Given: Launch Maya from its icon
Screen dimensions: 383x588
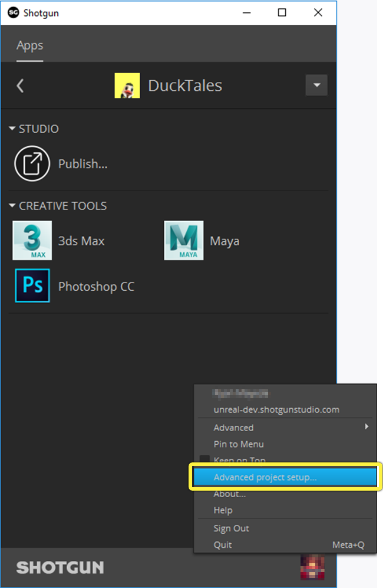Looking at the screenshot, I should [x=184, y=241].
